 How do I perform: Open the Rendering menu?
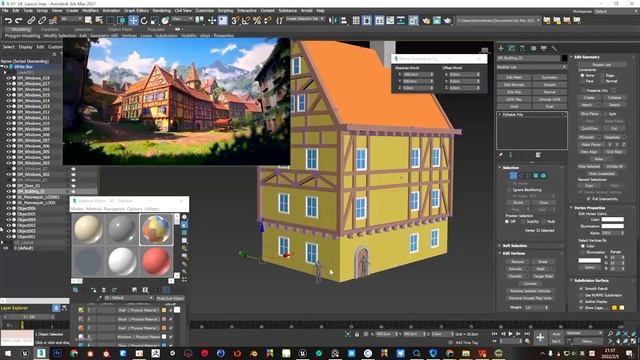point(162,11)
